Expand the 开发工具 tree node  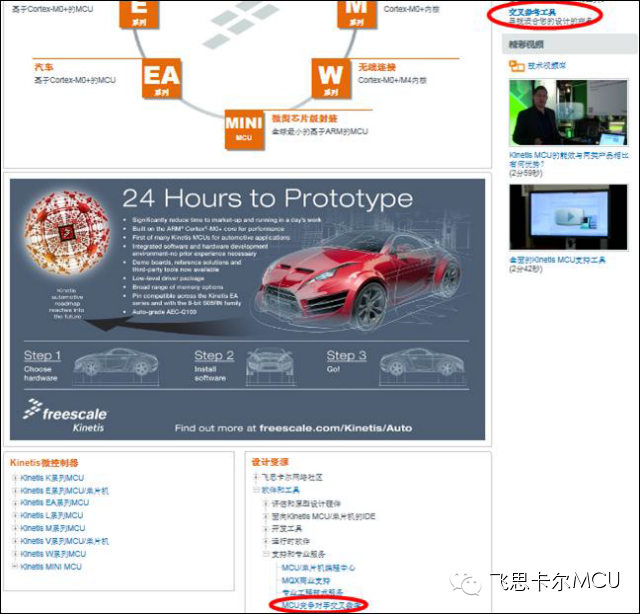pos(266,529)
